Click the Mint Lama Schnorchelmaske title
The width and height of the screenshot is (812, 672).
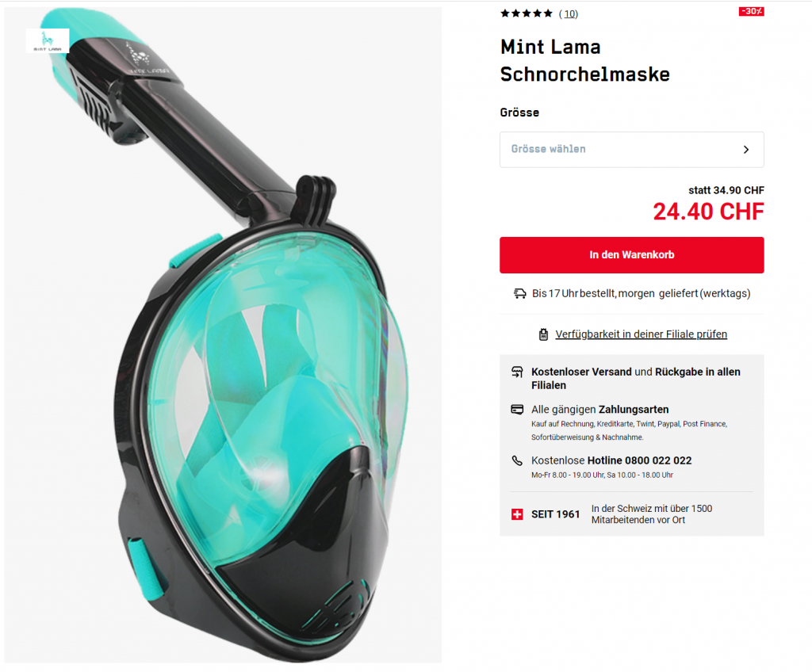[x=585, y=60]
